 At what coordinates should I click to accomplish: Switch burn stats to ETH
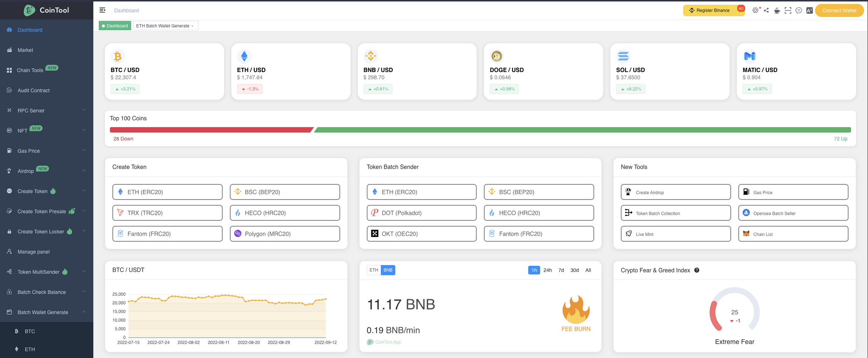[373, 270]
